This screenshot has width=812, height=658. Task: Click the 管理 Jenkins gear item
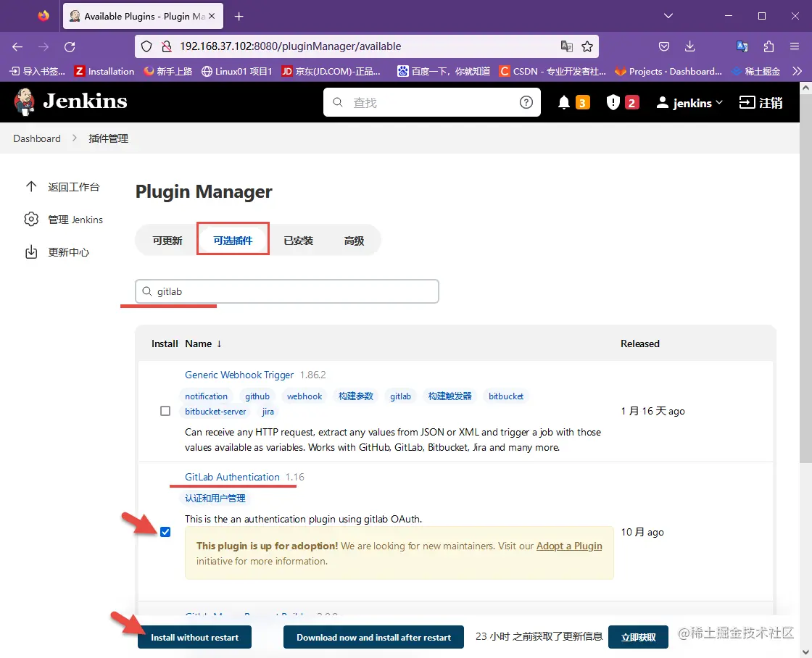click(x=64, y=220)
